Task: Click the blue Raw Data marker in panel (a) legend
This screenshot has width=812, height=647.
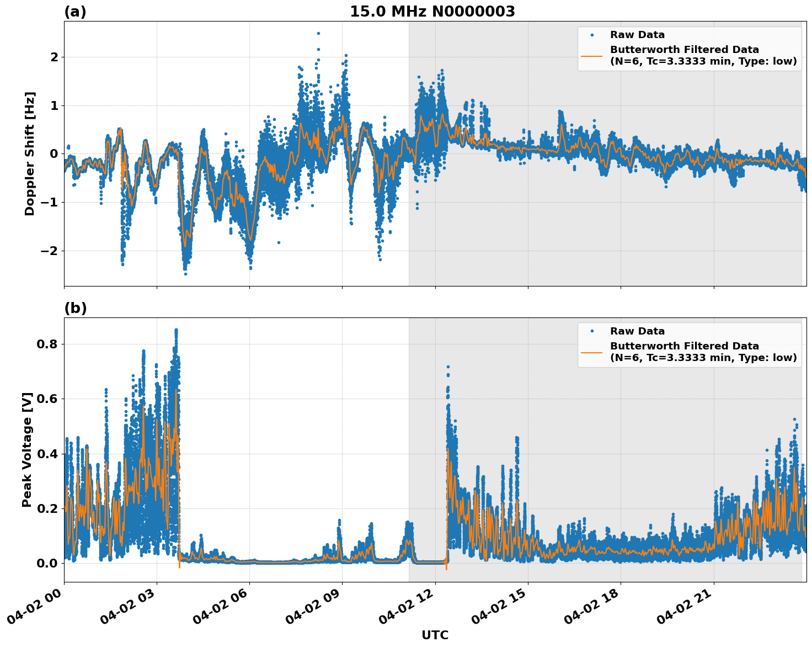Action: 592,35
